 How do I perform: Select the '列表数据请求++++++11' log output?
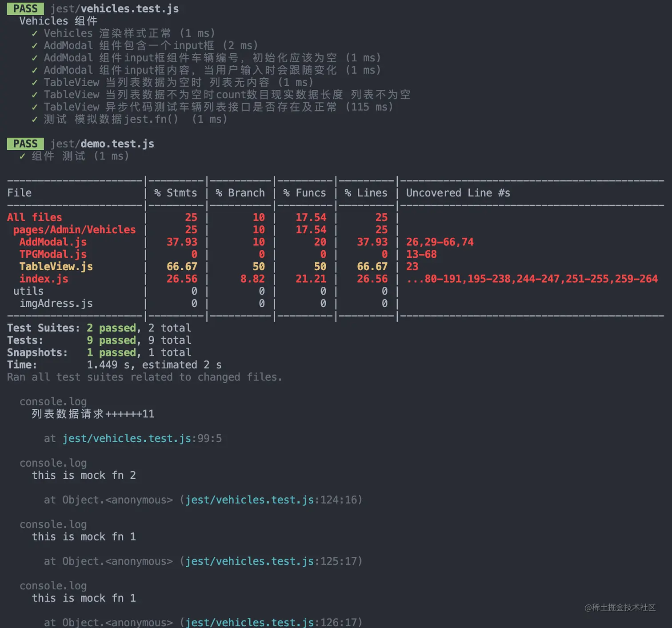[x=93, y=414]
